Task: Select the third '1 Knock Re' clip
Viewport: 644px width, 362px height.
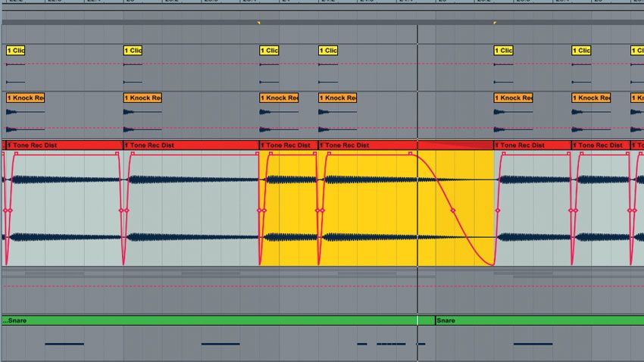Action: point(279,98)
